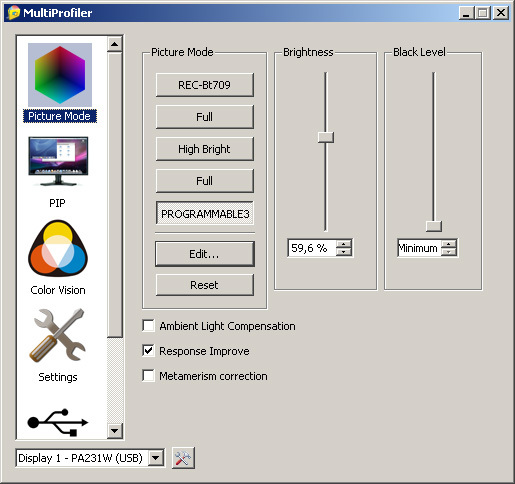Enable Ambient Light Compensation checkbox
This screenshot has width=515, height=484.
[x=148, y=326]
